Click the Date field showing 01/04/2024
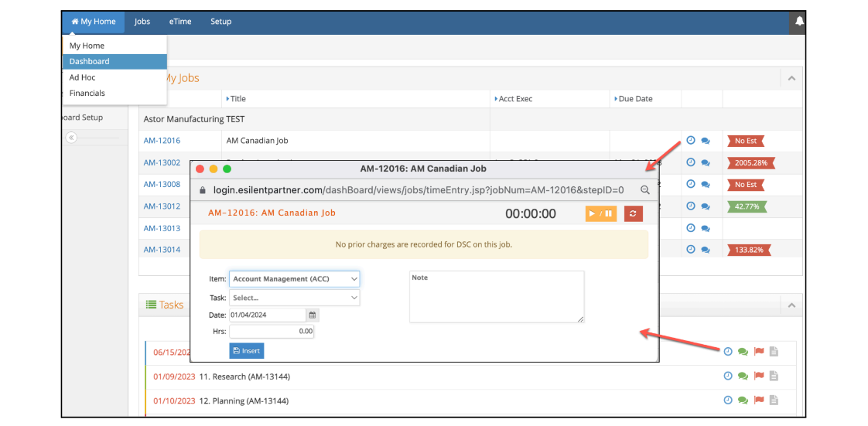The height and width of the screenshot is (426, 868). [268, 315]
